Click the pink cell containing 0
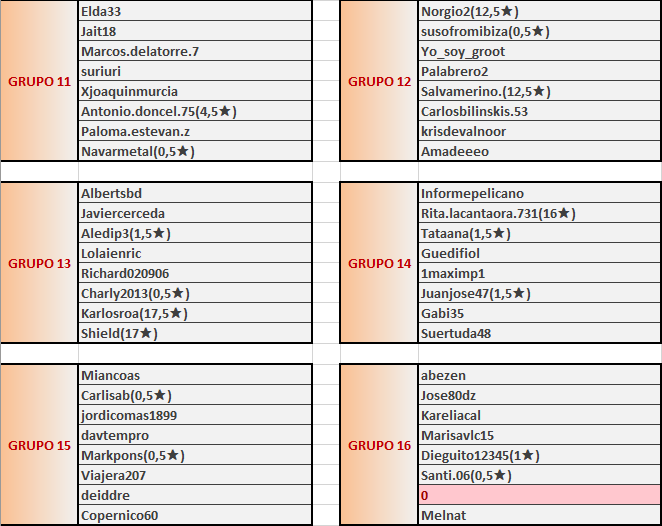Viewport: 662px width, 526px height. click(538, 496)
